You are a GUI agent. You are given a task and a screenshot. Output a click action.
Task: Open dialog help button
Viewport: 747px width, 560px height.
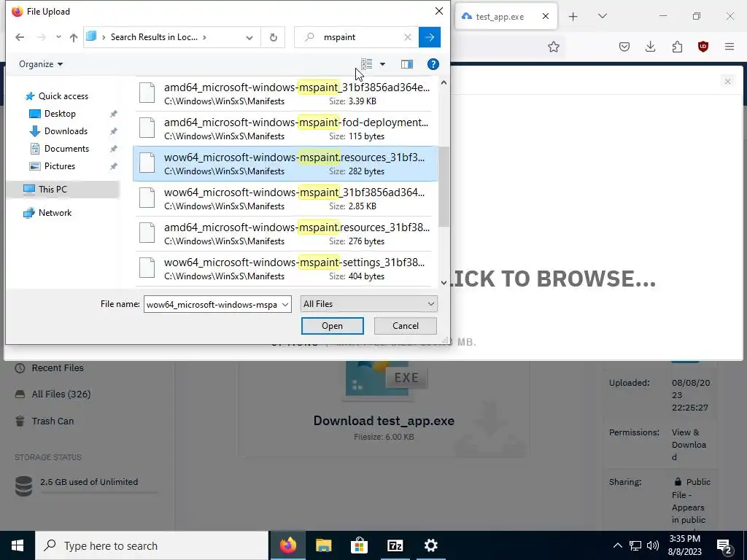pyautogui.click(x=433, y=64)
